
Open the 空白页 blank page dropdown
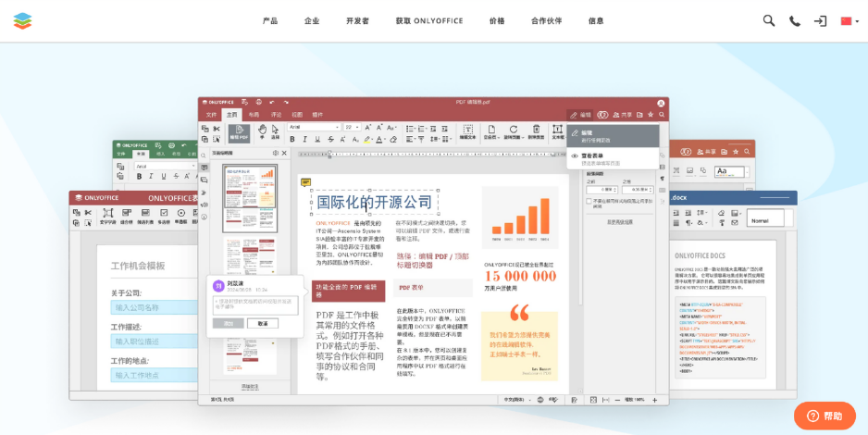tap(490, 133)
